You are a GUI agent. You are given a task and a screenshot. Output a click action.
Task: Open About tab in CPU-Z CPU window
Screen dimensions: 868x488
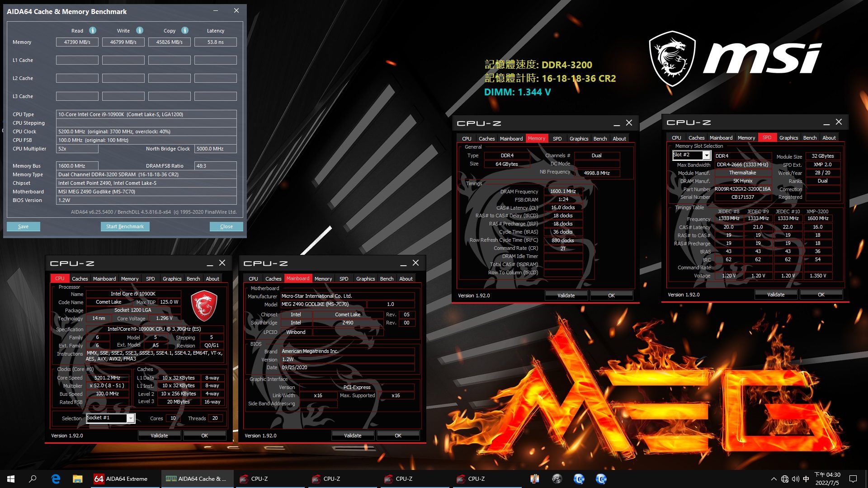click(212, 279)
